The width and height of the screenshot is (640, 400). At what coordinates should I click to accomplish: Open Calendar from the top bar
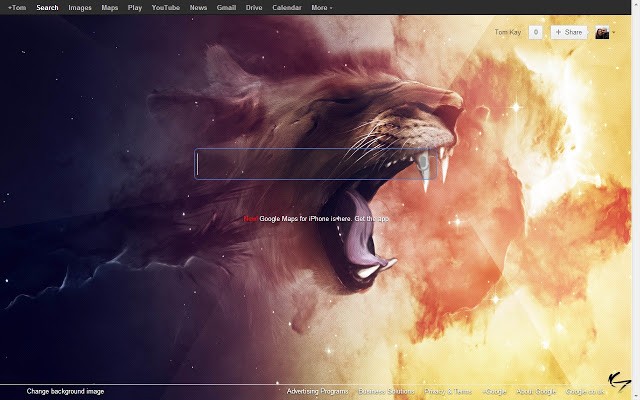tap(287, 7)
